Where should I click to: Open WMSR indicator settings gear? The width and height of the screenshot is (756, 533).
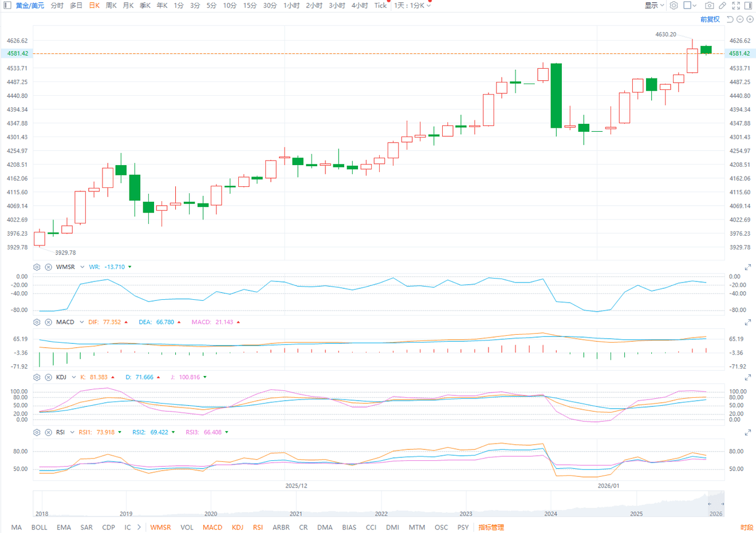[x=36, y=266]
